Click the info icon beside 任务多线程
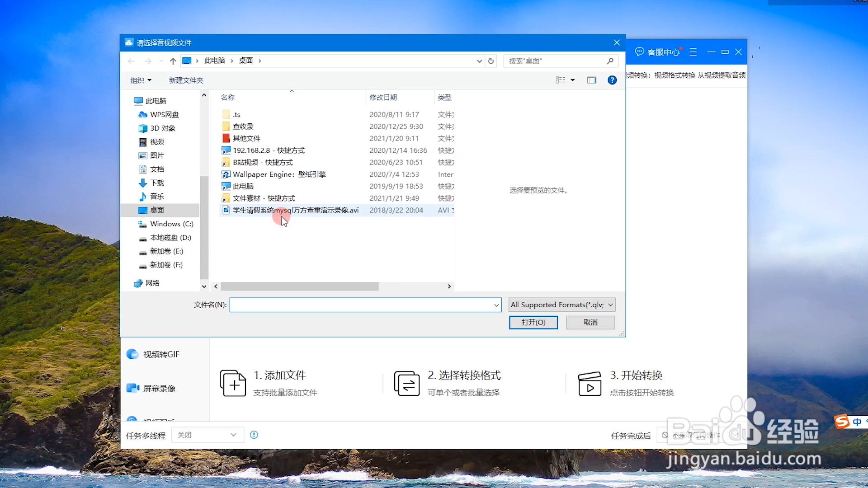The height and width of the screenshot is (488, 868). click(254, 435)
